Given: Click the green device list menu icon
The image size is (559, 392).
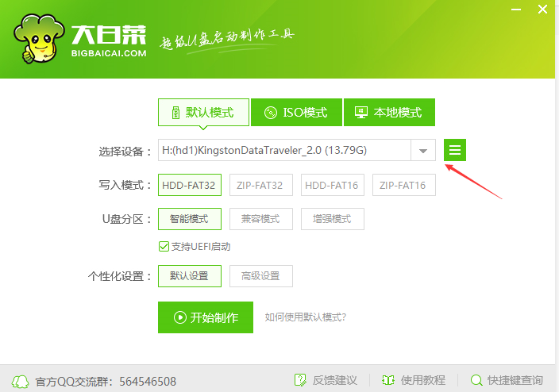Looking at the screenshot, I should [454, 150].
